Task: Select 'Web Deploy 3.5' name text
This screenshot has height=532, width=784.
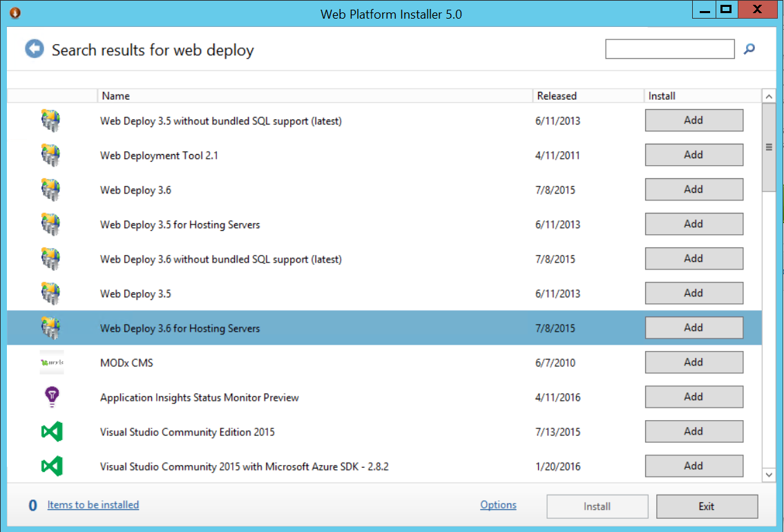Action: [135, 294]
